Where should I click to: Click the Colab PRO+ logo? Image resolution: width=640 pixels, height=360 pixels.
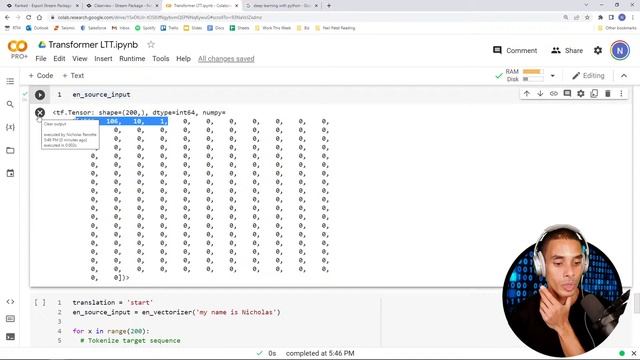click(18, 49)
